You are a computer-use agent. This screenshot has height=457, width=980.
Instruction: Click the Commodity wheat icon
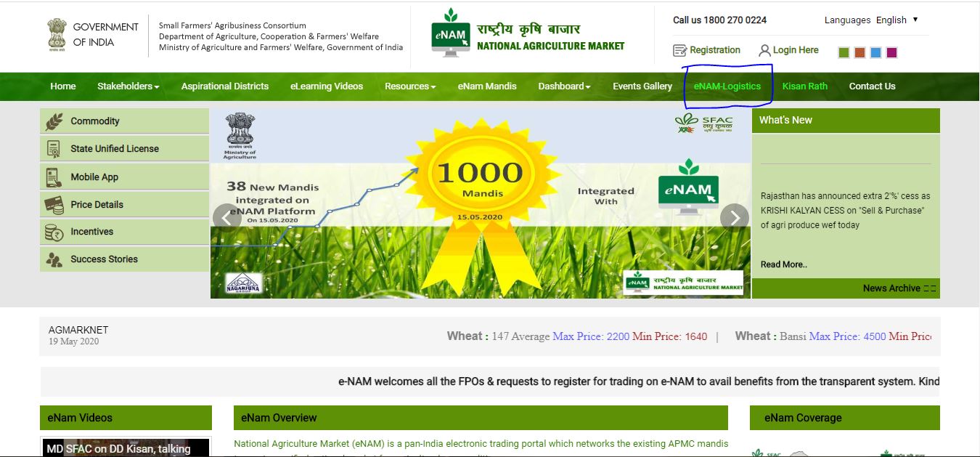coord(54,121)
